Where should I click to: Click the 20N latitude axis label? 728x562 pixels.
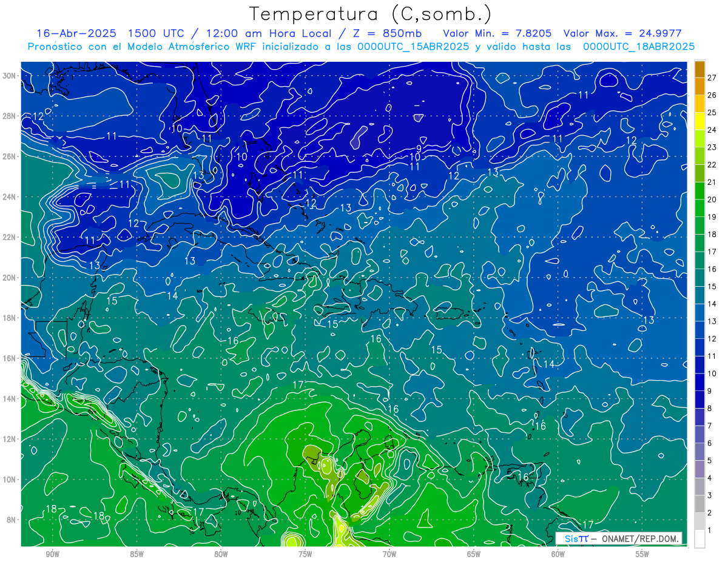pos(10,278)
